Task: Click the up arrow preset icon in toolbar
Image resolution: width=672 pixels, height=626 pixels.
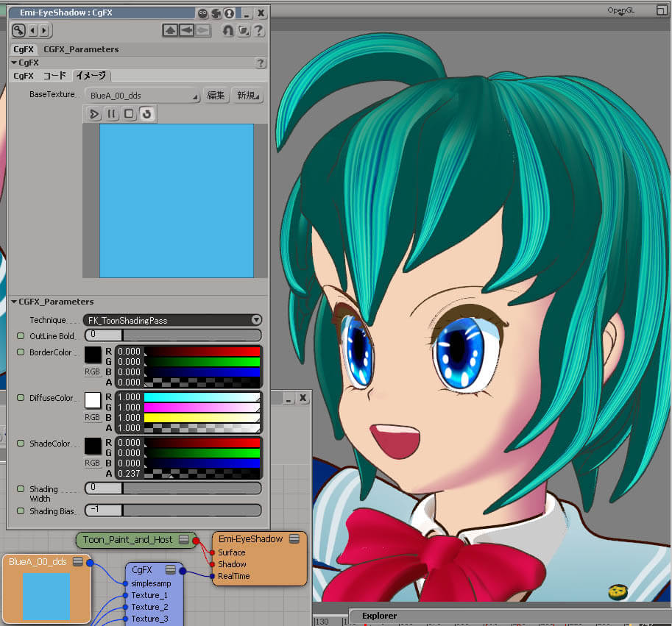Action: 170,30
